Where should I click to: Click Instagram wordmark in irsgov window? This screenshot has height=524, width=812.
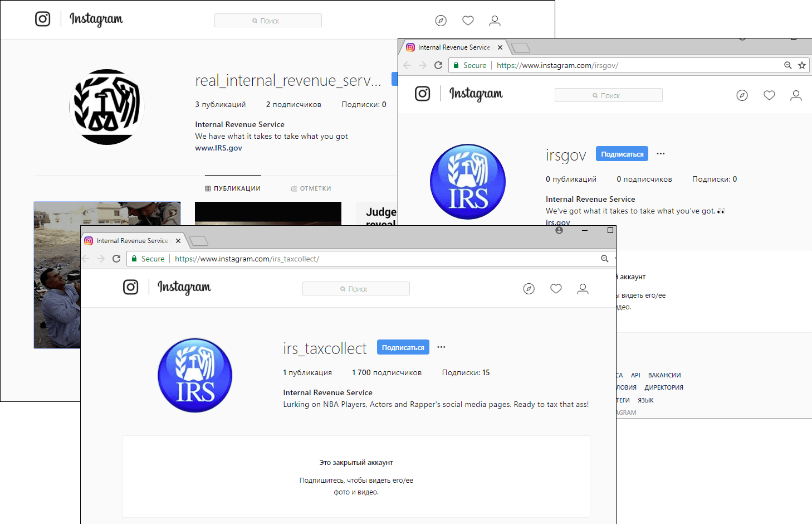pos(476,94)
